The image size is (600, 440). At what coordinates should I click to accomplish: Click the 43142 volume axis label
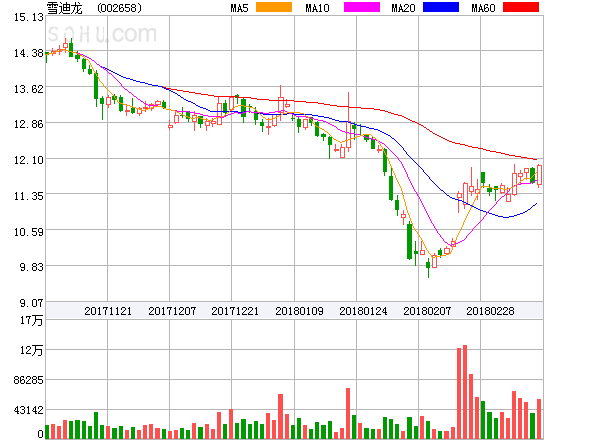(x=28, y=410)
